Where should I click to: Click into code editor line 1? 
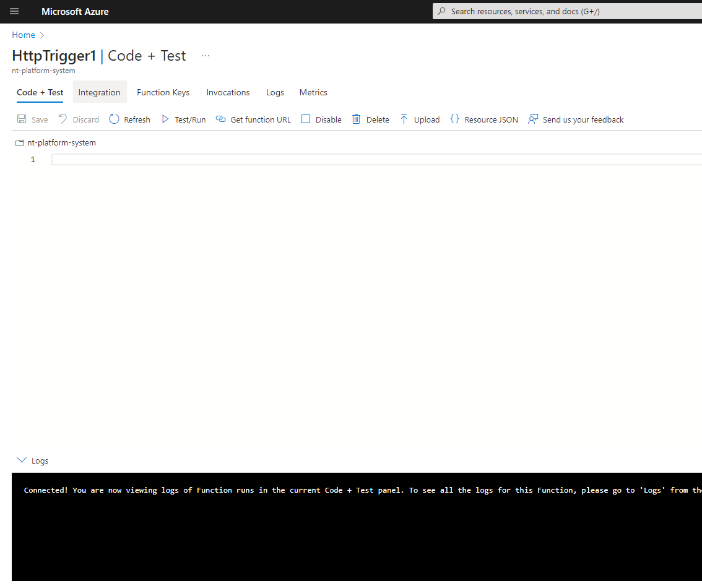(x=376, y=159)
